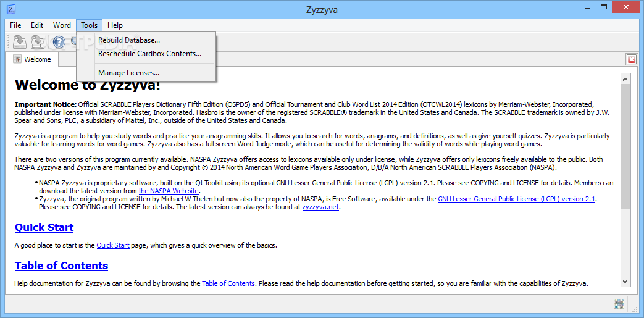The height and width of the screenshot is (318, 644).
Task: Collapse the open Tools menu
Action: click(89, 25)
